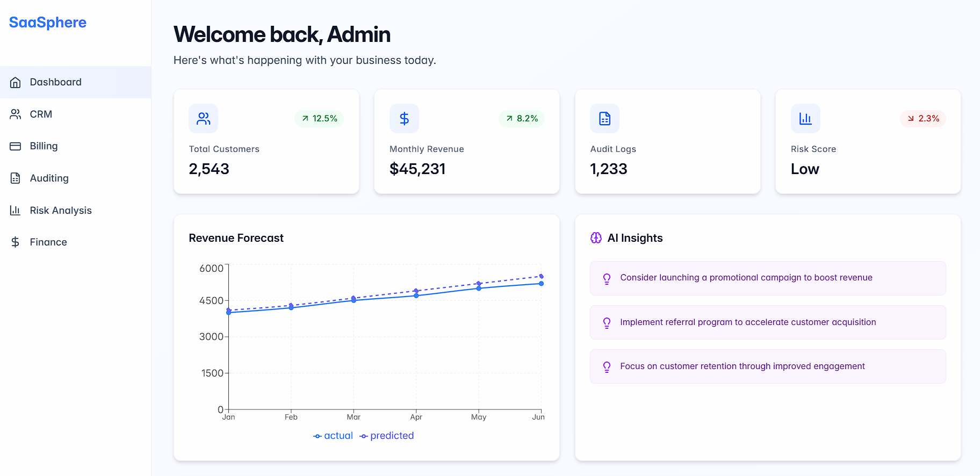Click the Auditing document icon
The width and height of the screenshot is (980, 476).
pos(16,178)
